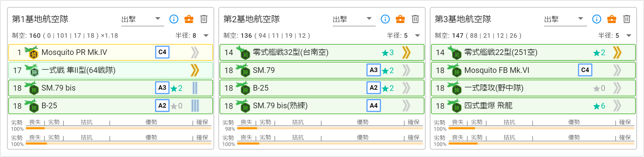Viewport: 644px width, 157px height.
Task: Open info icon for 第3基地航空隊
Action: click(x=597, y=19)
